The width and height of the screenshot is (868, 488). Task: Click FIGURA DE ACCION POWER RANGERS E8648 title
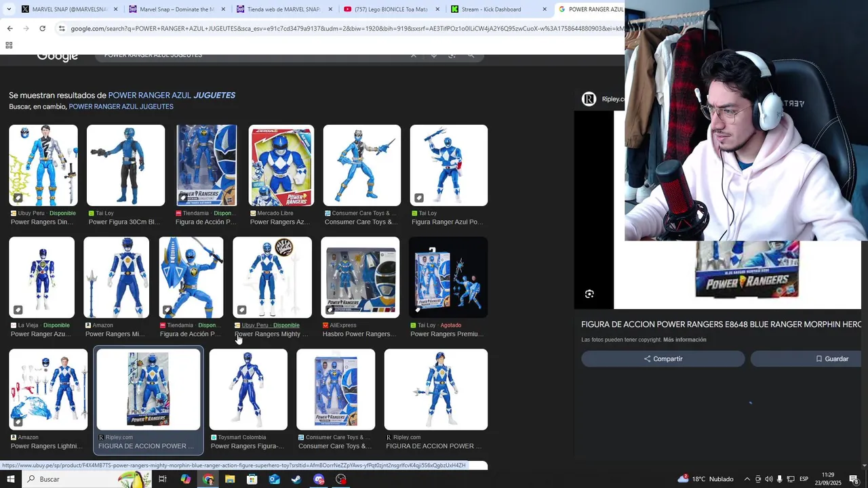(x=721, y=325)
